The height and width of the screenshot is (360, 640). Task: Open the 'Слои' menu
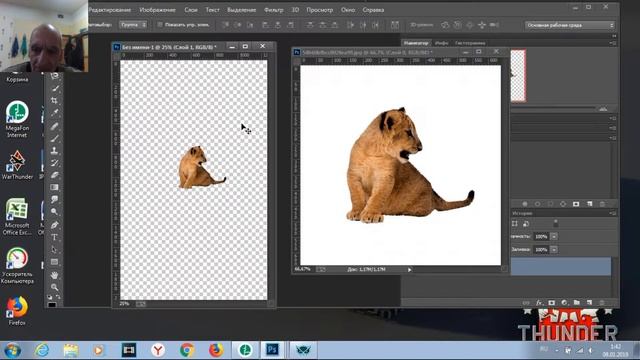(191, 10)
